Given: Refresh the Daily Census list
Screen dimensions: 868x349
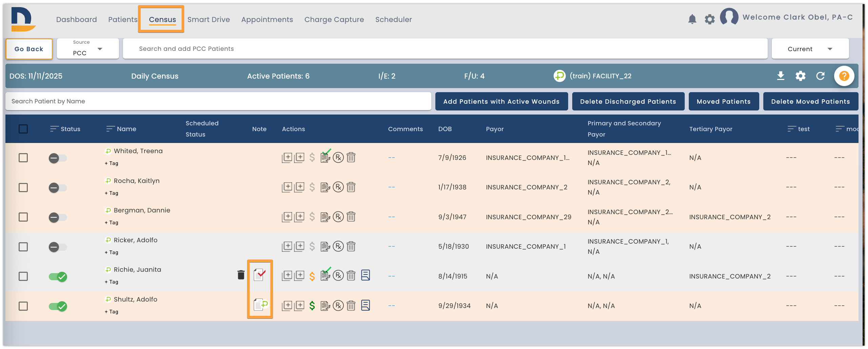Looking at the screenshot, I should 820,76.
